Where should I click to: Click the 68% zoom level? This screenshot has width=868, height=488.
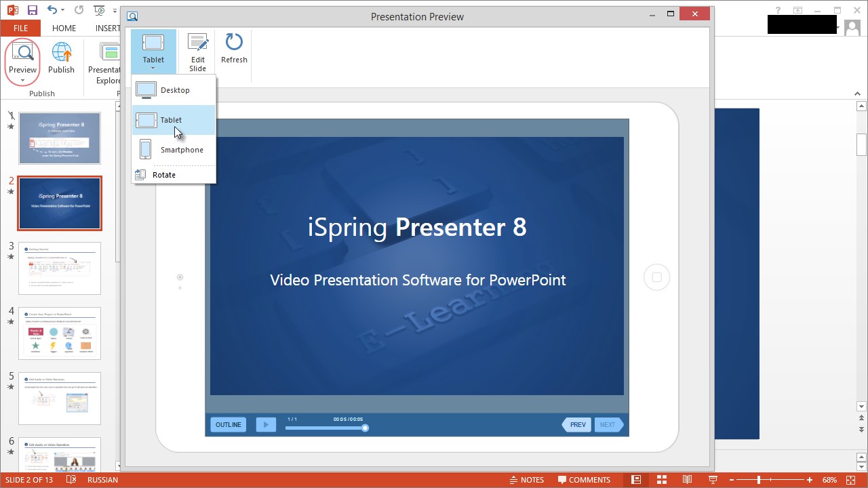(x=829, y=480)
